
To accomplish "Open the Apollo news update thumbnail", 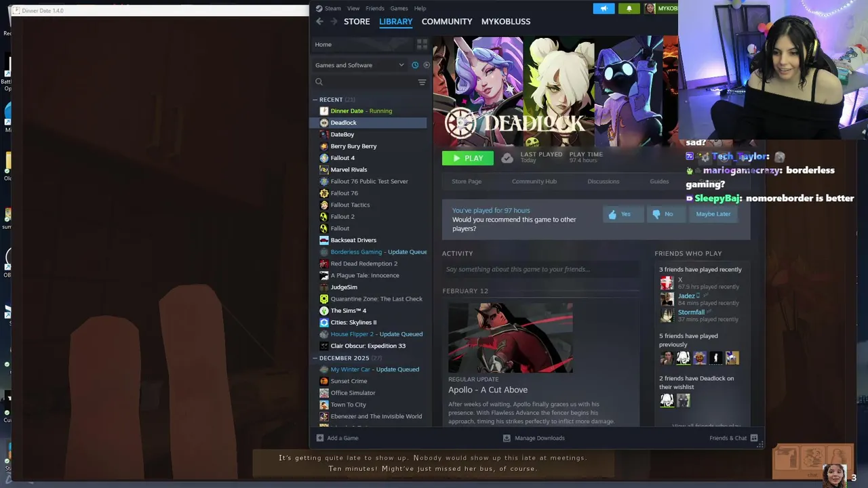I will click(x=510, y=338).
